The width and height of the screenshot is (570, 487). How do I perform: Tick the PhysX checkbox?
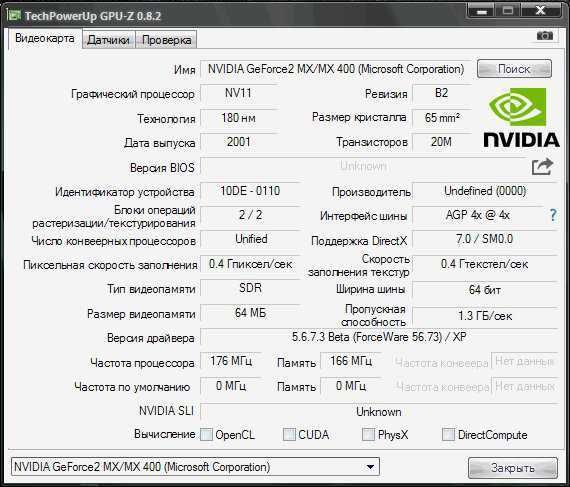(369, 434)
